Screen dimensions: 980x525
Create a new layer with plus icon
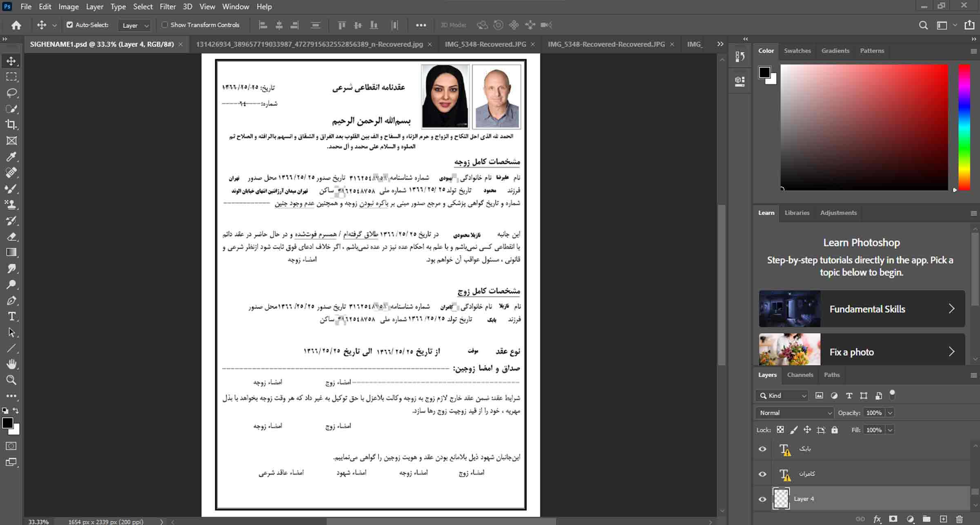pos(943,519)
